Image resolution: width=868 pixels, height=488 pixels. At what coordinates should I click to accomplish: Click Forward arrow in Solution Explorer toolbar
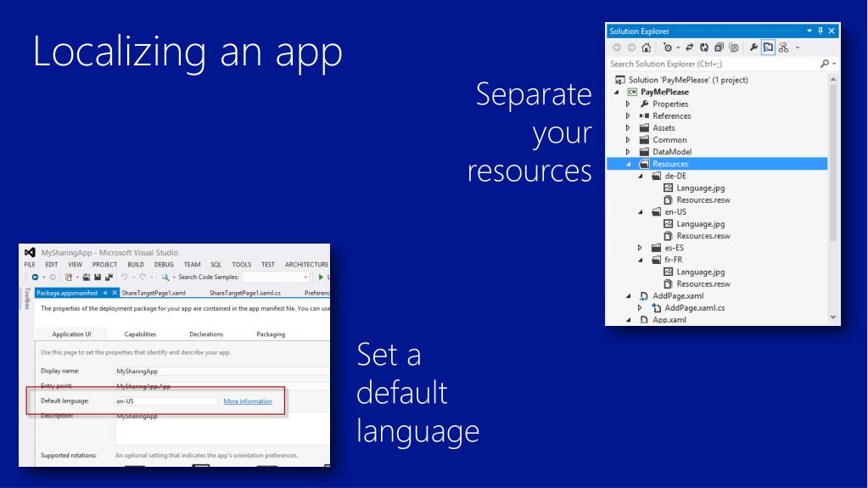click(x=631, y=48)
